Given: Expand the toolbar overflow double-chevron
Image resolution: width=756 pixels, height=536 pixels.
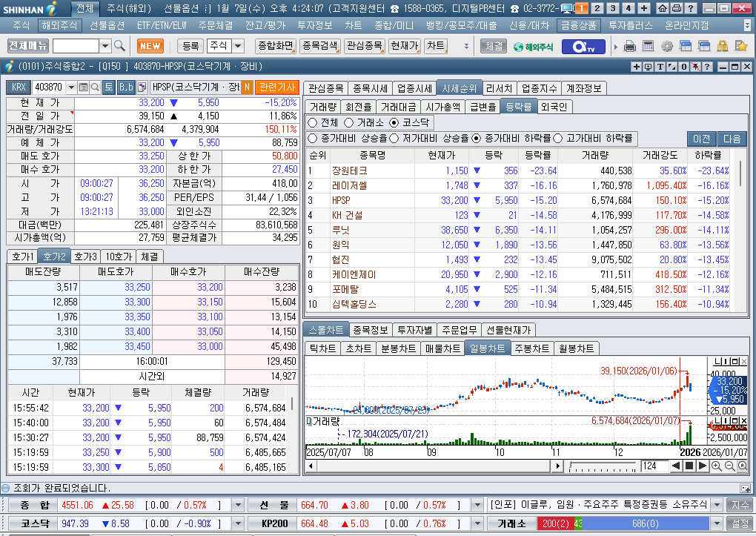Looking at the screenshot, I should (466, 46).
